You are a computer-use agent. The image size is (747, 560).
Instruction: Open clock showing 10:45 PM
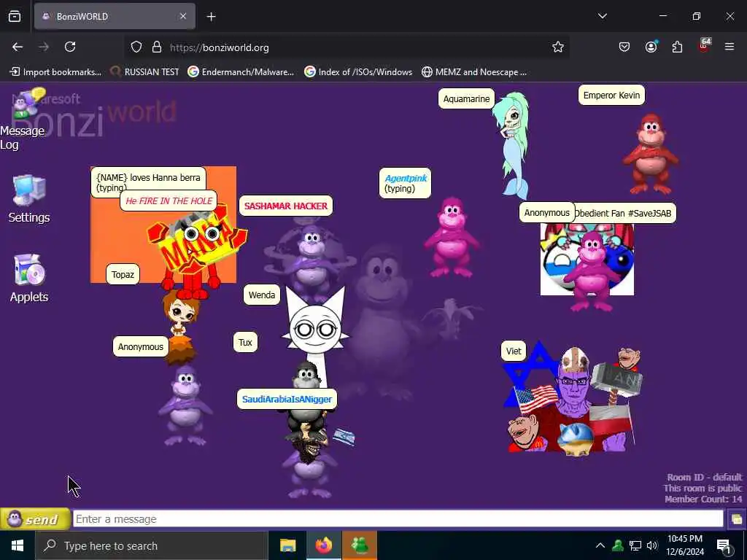(684, 545)
